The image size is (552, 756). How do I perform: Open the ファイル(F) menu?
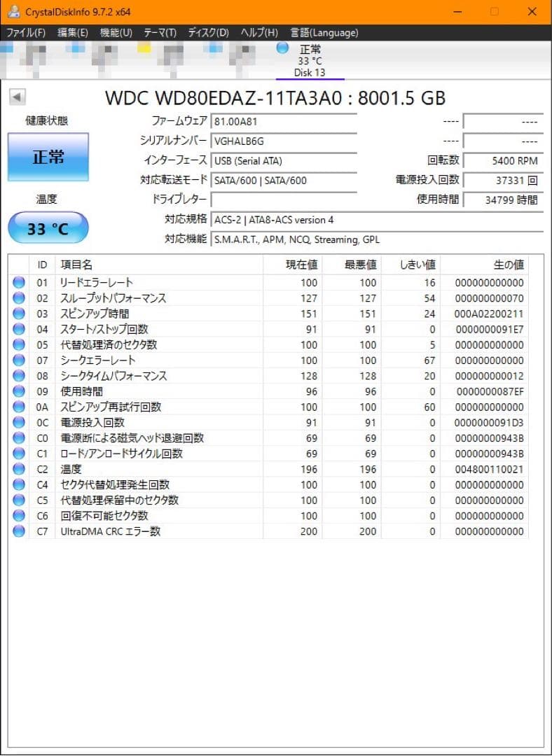tap(26, 33)
